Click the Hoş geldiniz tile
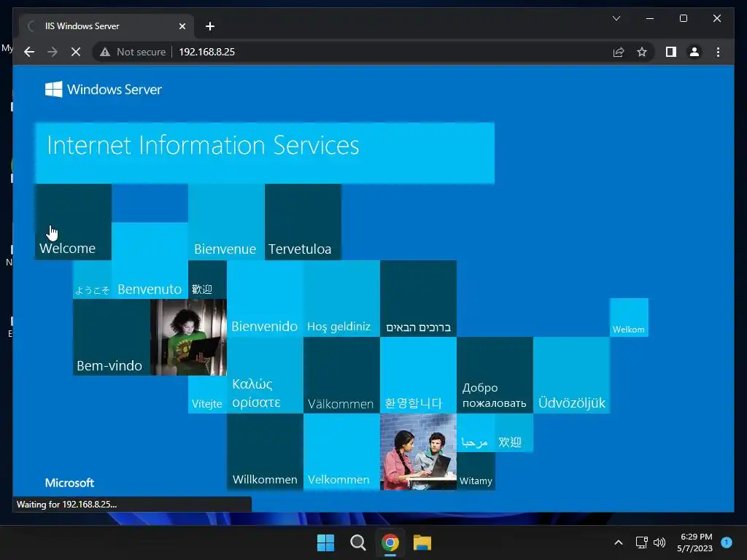 click(341, 298)
